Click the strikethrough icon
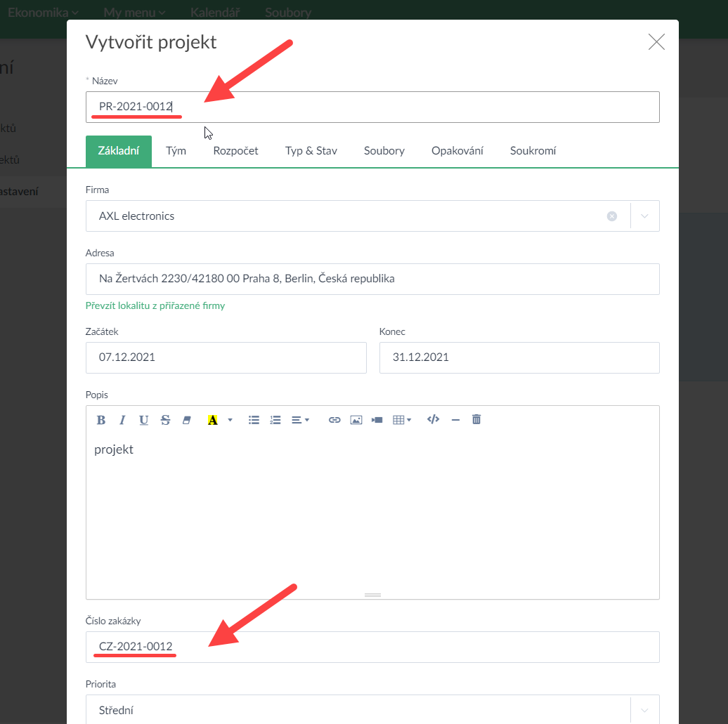728x724 pixels. (165, 420)
